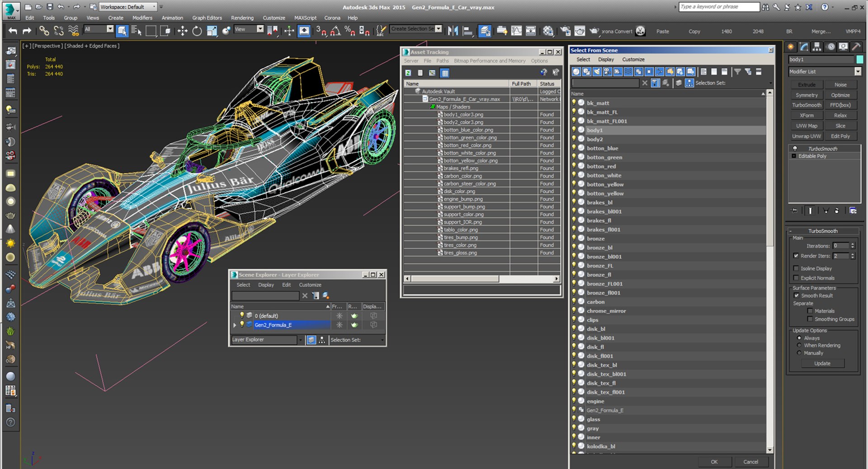Viewport: 868px width, 469px height.
Task: Open the Utilities tab (hammer icon)
Action: [x=856, y=47]
